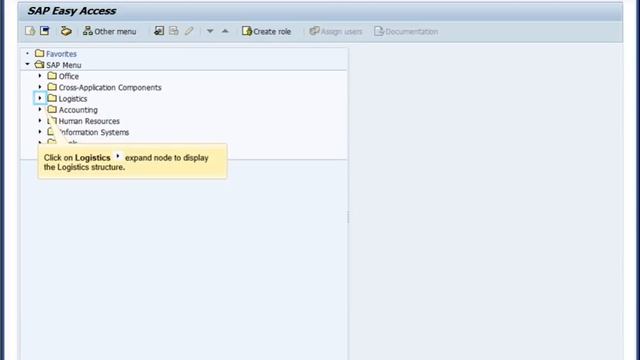Click the Logistics folder icon

pyautogui.click(x=52, y=98)
